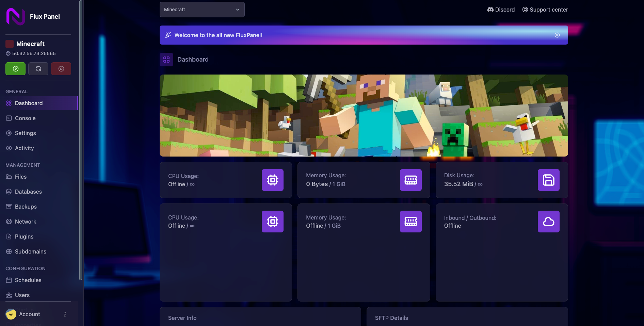Click the Server Info panel heading
This screenshot has width=644, height=326.
182,318
